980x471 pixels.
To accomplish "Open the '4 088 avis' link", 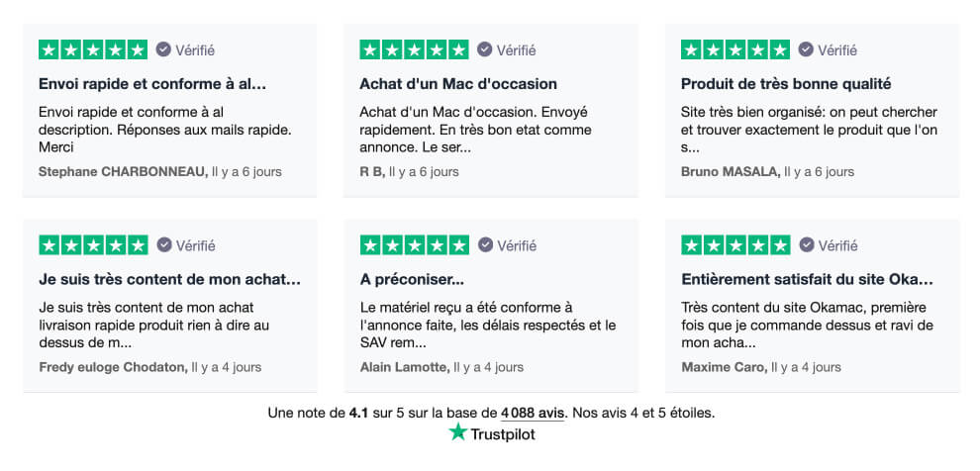I will coord(533,412).
